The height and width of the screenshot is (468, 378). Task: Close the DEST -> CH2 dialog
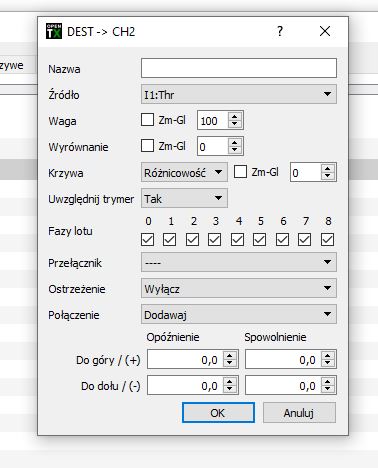click(325, 31)
